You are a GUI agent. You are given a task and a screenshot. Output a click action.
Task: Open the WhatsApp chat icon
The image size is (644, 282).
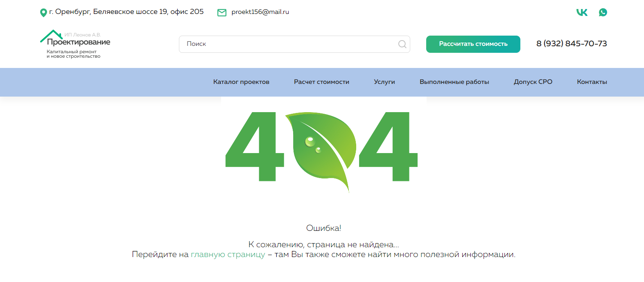(603, 12)
